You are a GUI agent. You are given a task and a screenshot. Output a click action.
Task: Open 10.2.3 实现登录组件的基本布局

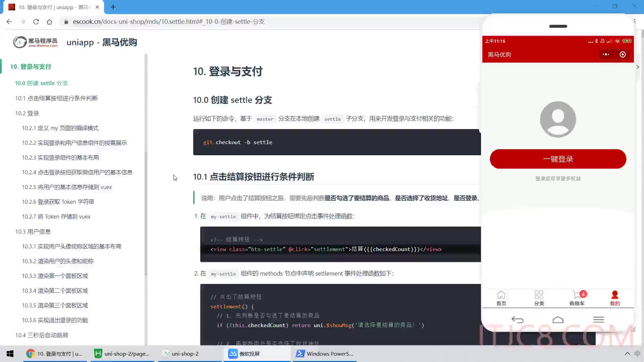click(x=60, y=158)
